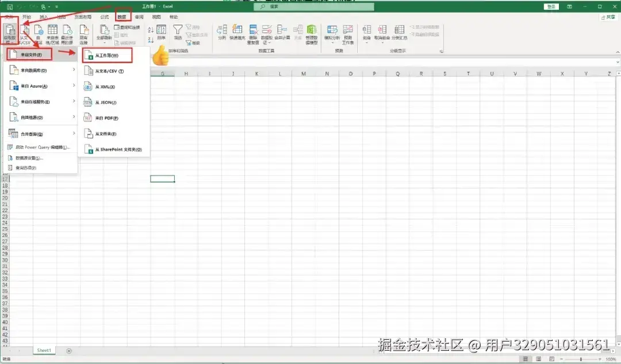The height and width of the screenshot is (364, 621).
Task: Click the search box in title bar
Action: tap(314, 7)
